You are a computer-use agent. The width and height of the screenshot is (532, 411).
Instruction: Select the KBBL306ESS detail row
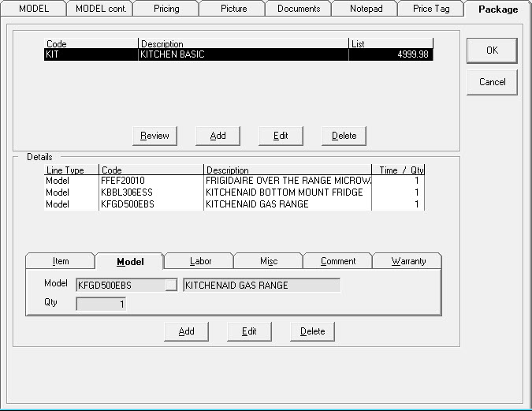234,192
